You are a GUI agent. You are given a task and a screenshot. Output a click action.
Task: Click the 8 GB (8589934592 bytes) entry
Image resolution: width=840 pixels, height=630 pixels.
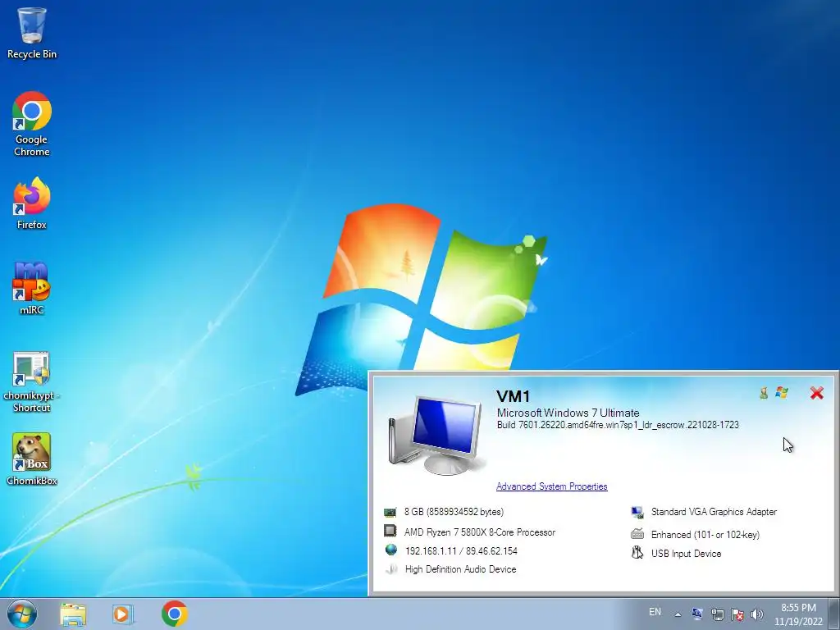[x=454, y=512]
